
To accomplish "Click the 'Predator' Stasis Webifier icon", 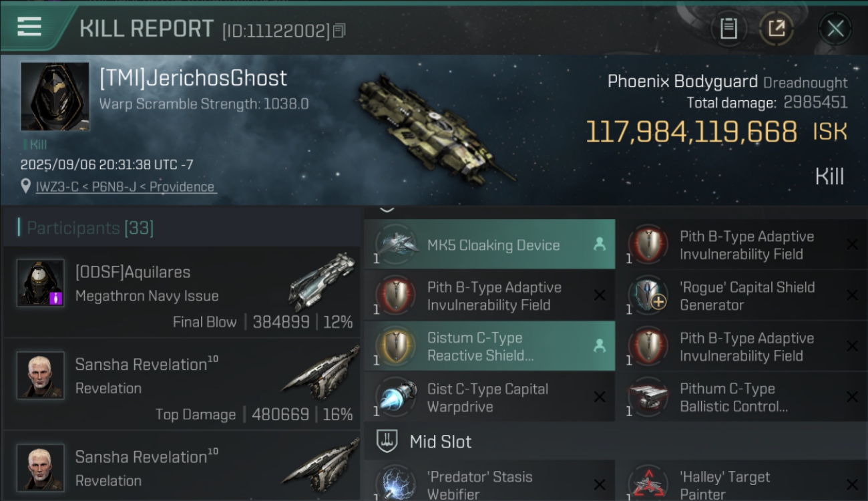I will point(396,484).
